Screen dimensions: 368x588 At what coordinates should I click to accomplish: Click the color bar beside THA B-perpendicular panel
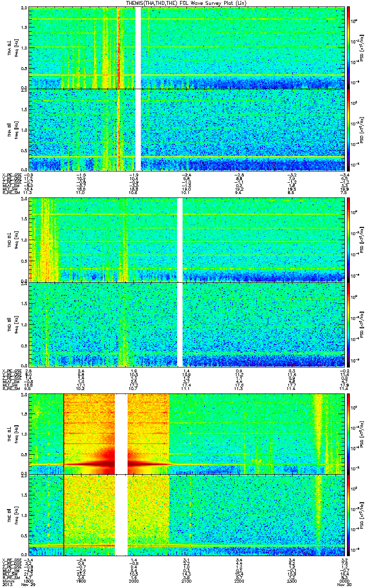tap(348, 48)
